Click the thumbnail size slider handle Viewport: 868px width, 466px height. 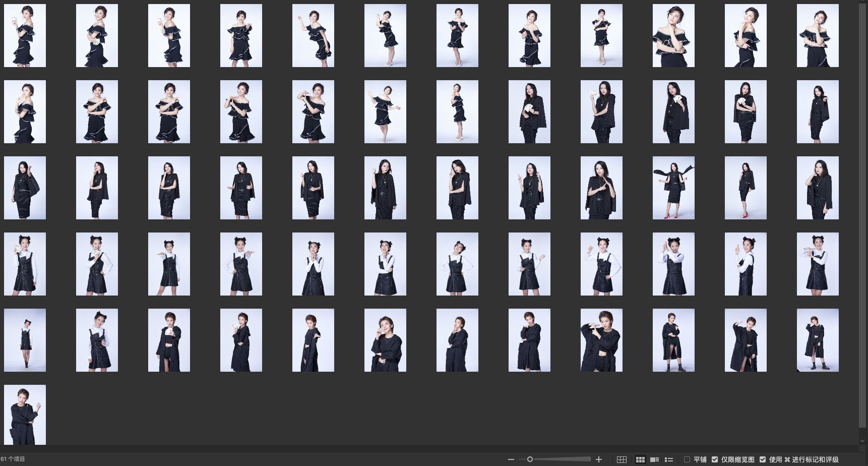click(x=530, y=459)
